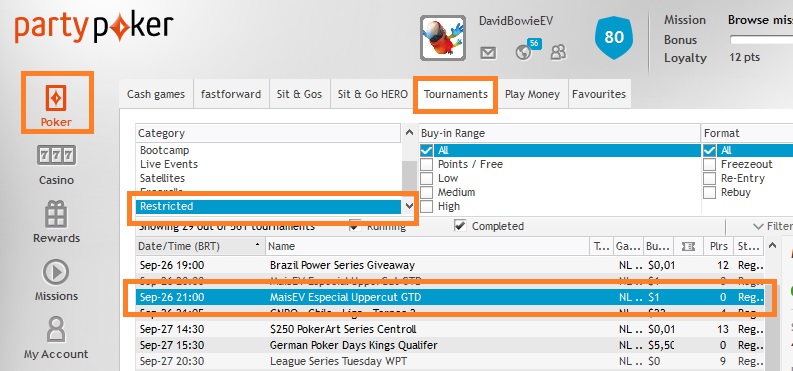Click the partypoker logo
793x371 pixels.
point(94,27)
